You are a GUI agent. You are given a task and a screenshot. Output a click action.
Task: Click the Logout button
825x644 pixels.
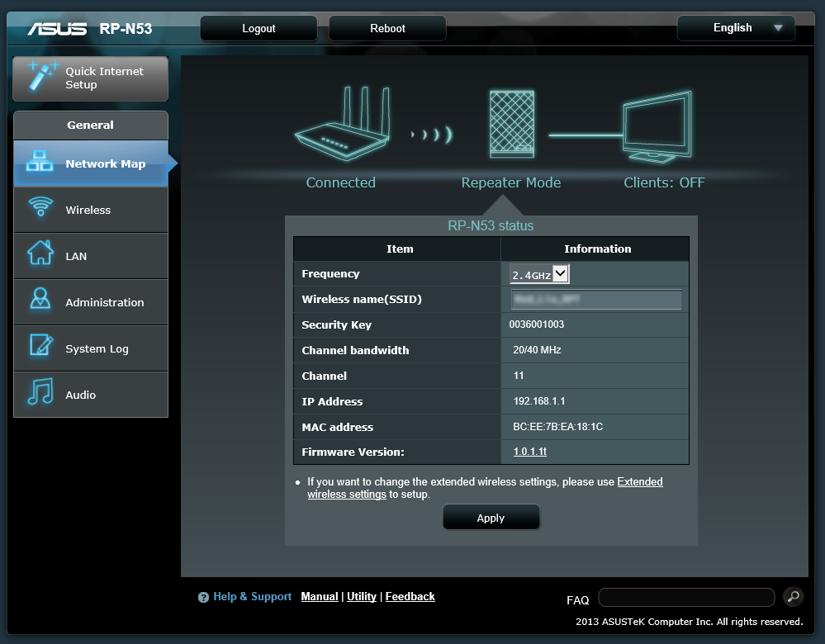click(258, 28)
